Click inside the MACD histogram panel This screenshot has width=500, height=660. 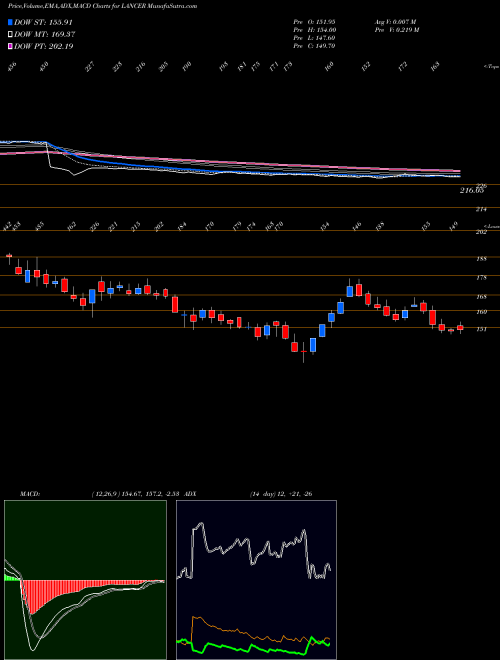click(85, 580)
